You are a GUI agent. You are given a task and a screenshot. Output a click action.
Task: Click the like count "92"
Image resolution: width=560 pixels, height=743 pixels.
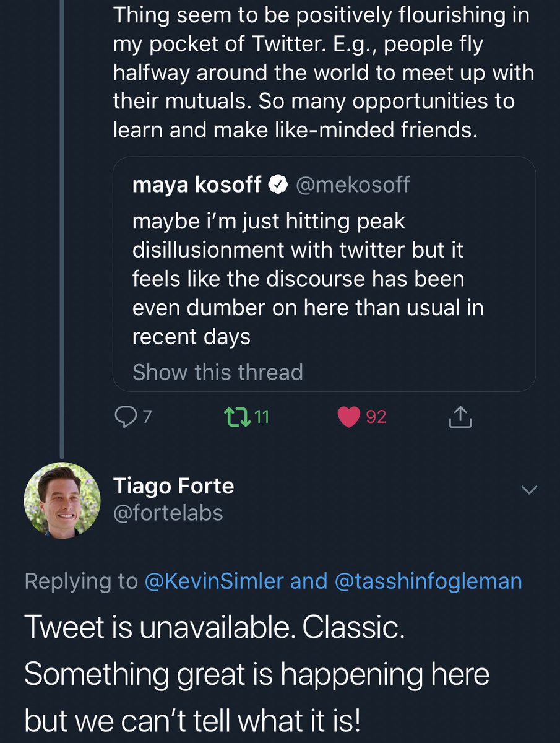click(x=376, y=418)
